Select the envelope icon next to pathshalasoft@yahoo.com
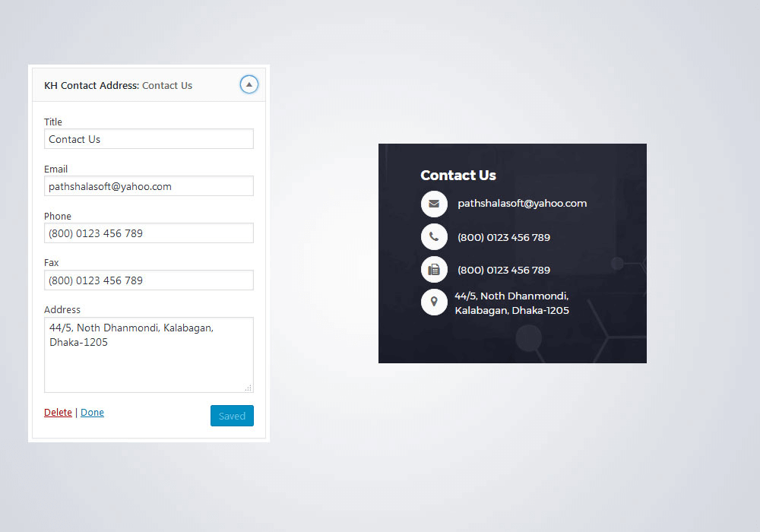Viewport: 760px width, 532px height. [434, 204]
